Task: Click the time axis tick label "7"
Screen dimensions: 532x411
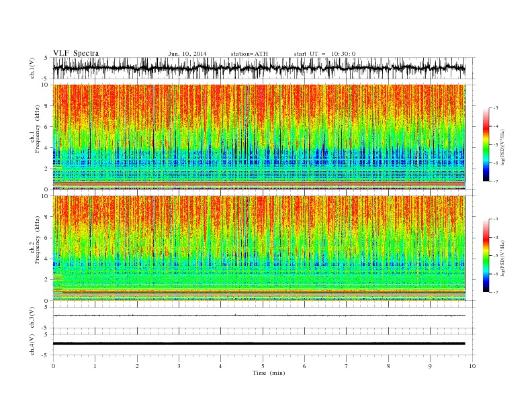Action: pos(347,366)
